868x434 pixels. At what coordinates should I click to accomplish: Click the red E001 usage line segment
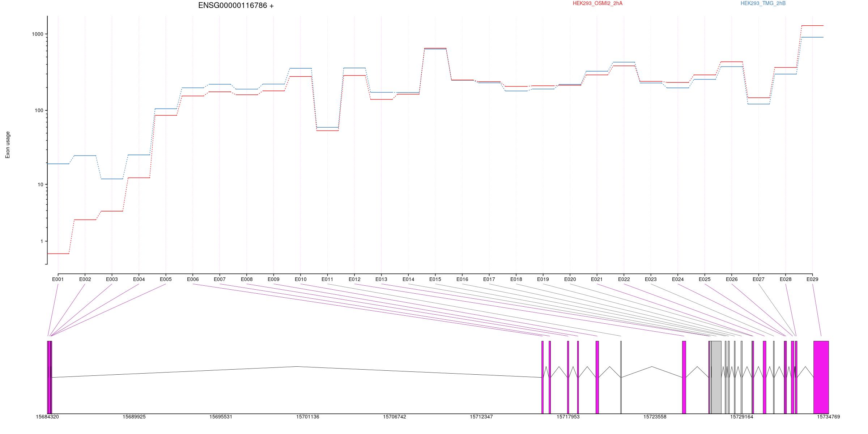tap(58, 254)
